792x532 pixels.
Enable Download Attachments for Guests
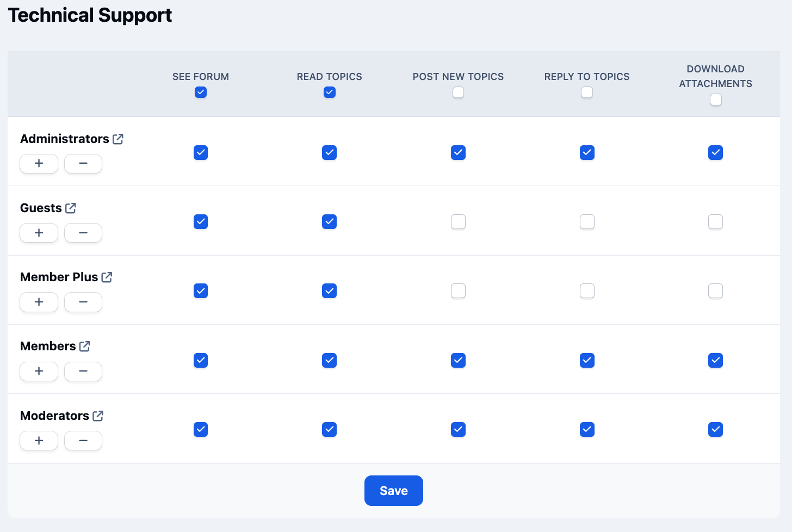point(716,222)
